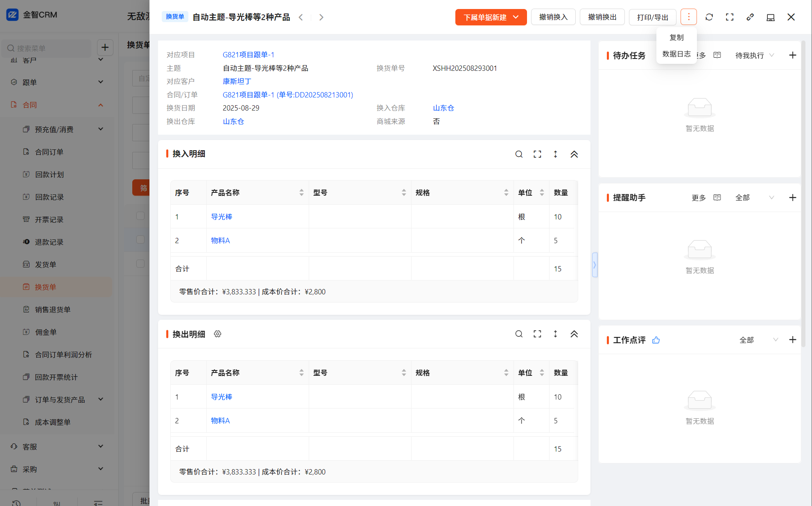Open 换入仓库 山东仓 link
This screenshot has width=812, height=506.
point(443,108)
